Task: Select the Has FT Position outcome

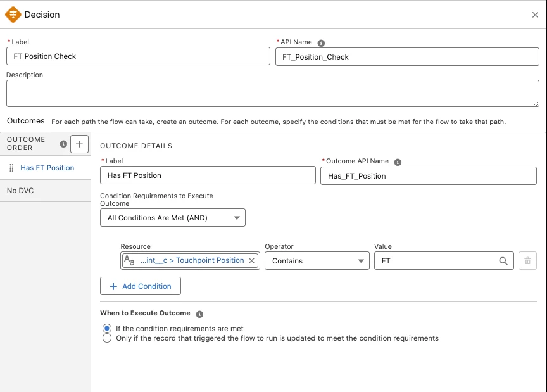Action: coord(47,168)
